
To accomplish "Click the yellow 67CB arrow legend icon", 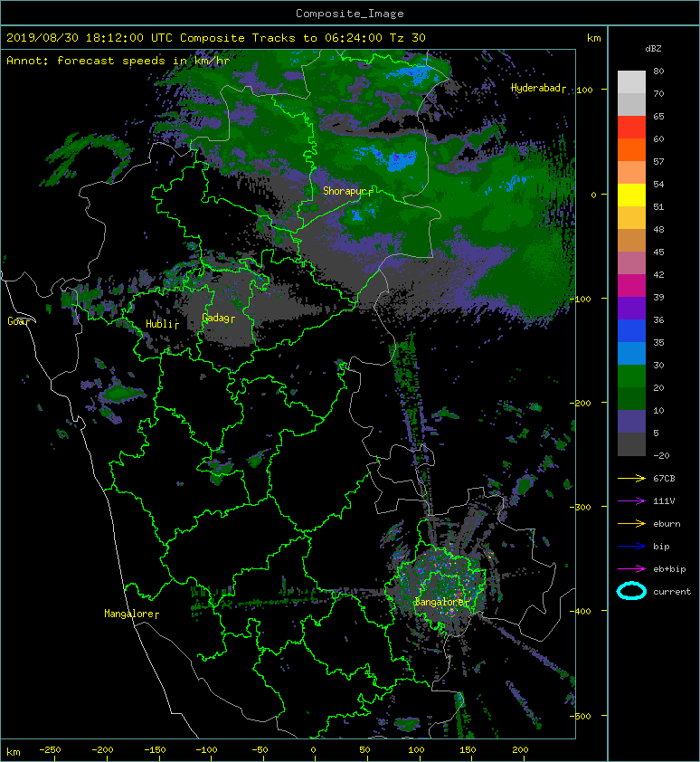I will (x=631, y=479).
